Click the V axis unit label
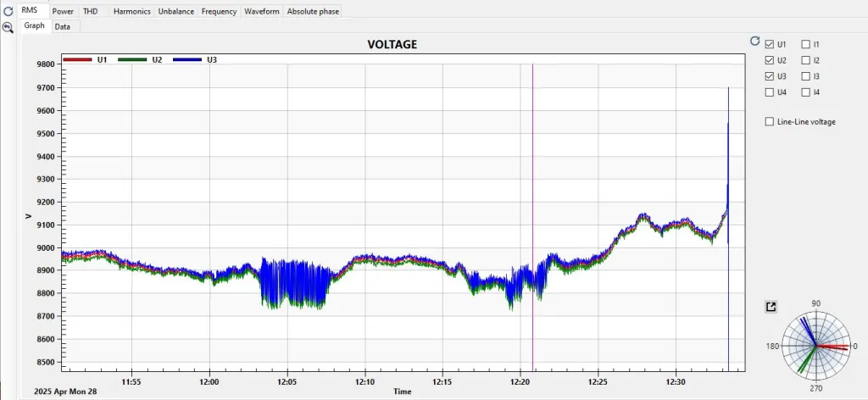Viewport: 868px width, 400px height. point(29,216)
